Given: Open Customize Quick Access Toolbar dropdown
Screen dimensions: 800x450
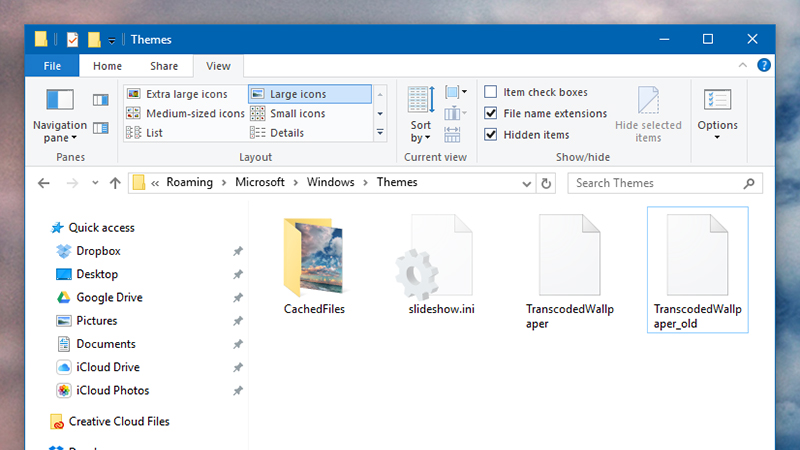Looking at the screenshot, I should coord(112,40).
